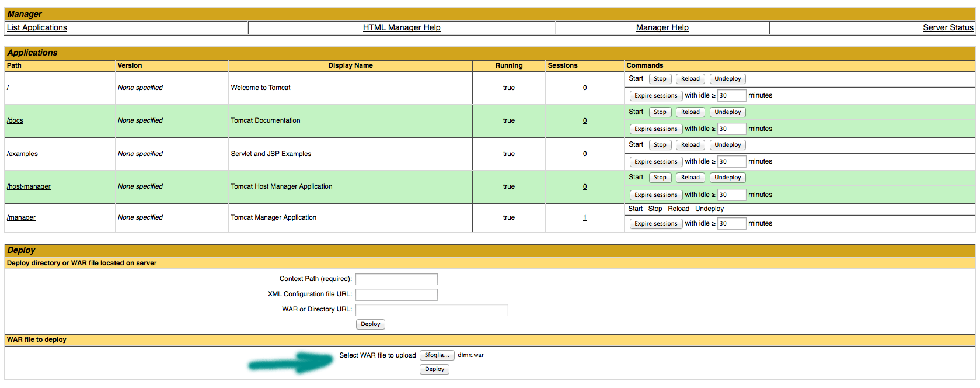
Task: Click the sessions count for Servlet and JSP Examples
Action: pyautogui.click(x=585, y=154)
